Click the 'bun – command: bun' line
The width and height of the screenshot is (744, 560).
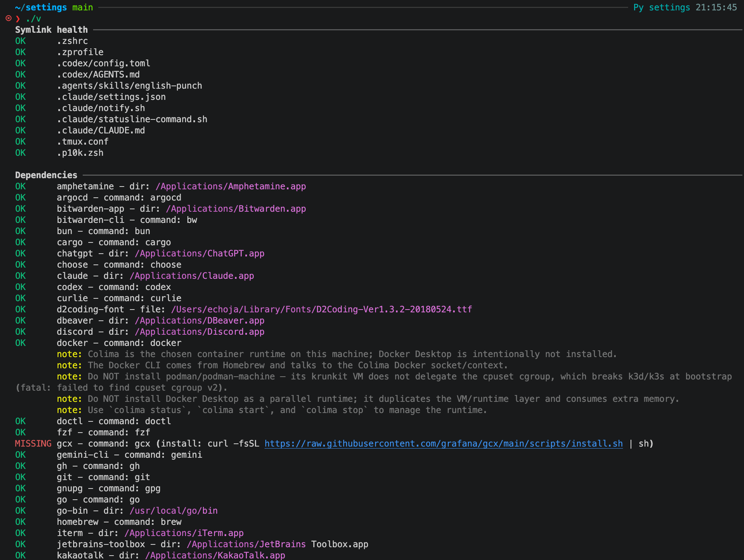pyautogui.click(x=103, y=231)
